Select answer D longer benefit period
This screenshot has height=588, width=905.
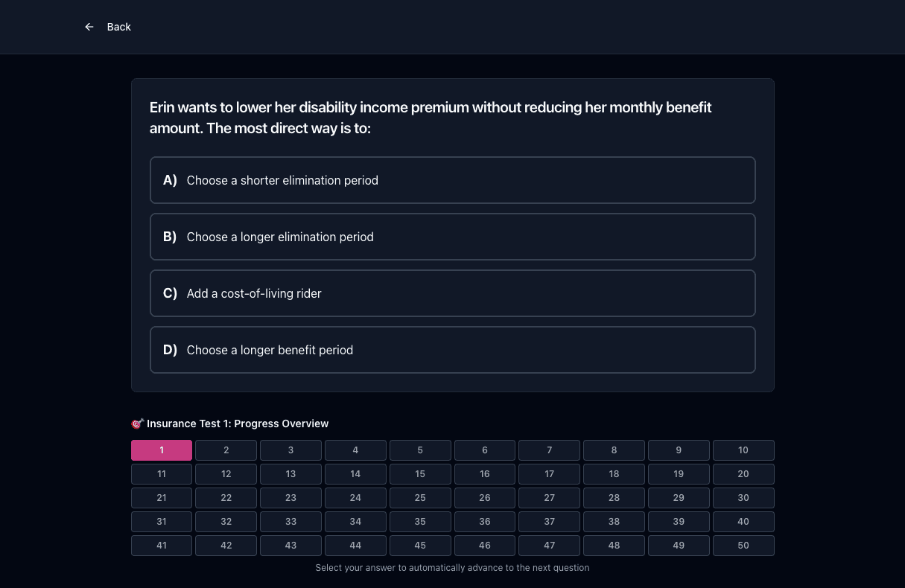click(x=453, y=350)
